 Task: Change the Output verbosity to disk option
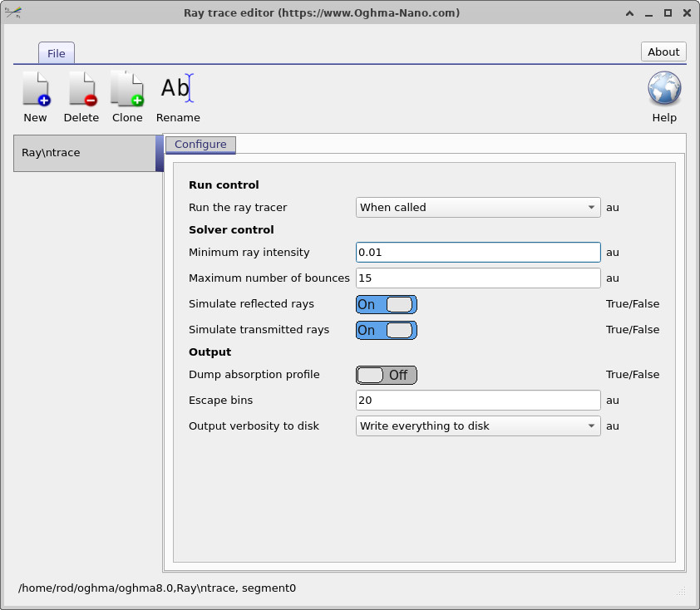point(478,426)
